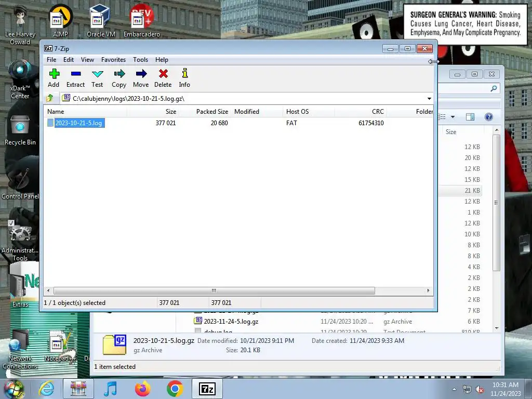532x399 pixels.
Task: Select the Control Panel desktop icon
Action: point(20,183)
